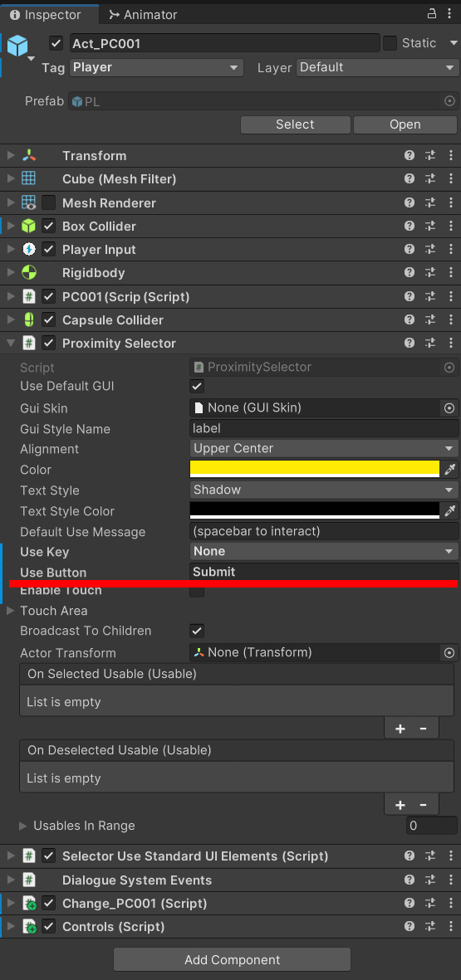Remove entry from On Deselected Usable list
The height and width of the screenshot is (980, 461).
pos(424,805)
